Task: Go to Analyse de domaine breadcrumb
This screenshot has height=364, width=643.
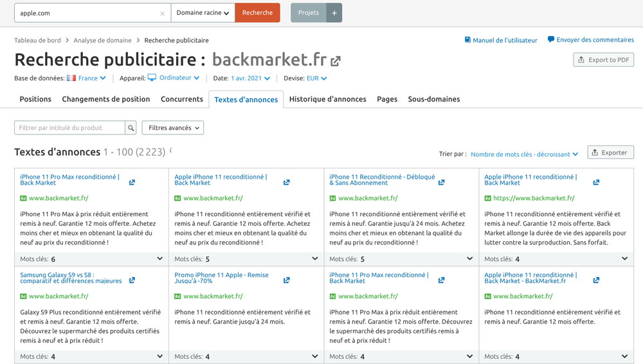Action: [x=102, y=41]
